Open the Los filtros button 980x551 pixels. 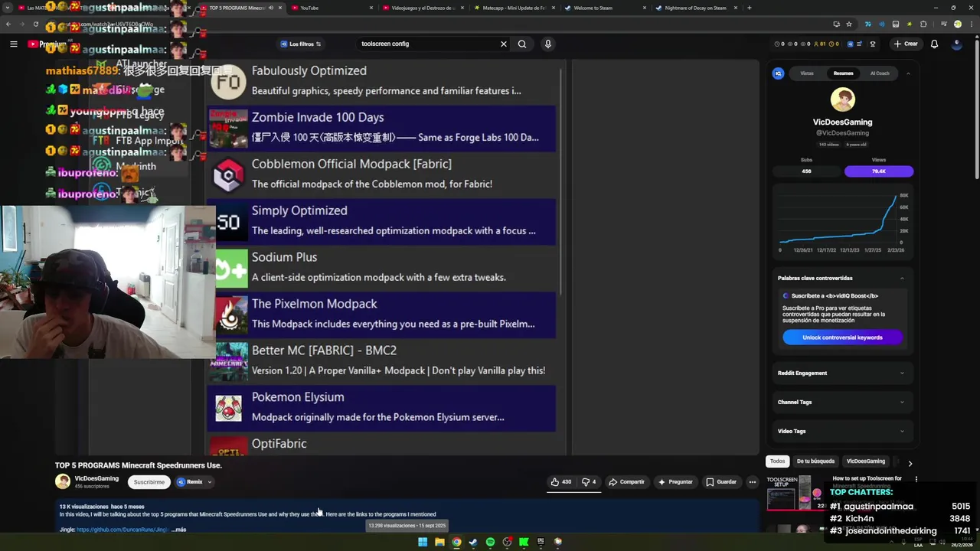coord(301,44)
